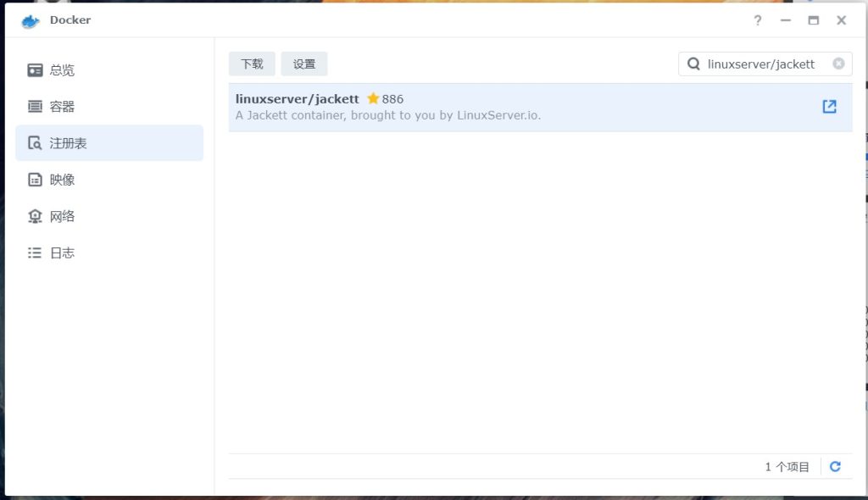Minimize the Docker window

(x=786, y=20)
